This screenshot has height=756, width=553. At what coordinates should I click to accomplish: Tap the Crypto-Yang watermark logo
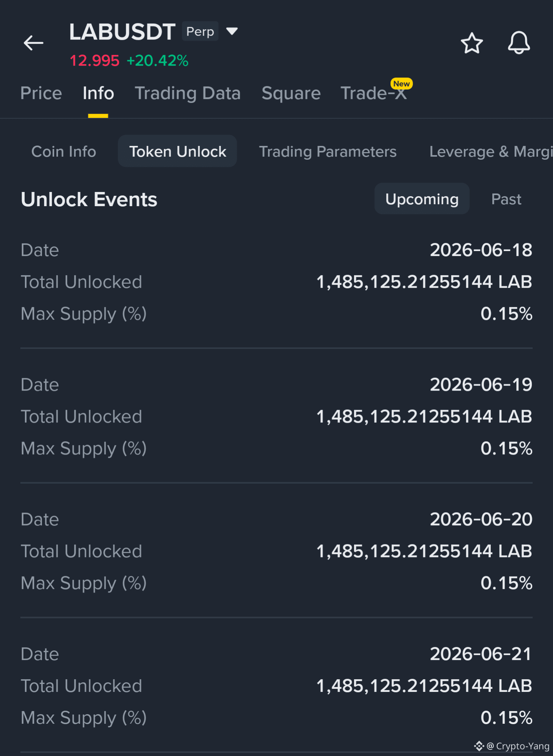[x=479, y=746]
